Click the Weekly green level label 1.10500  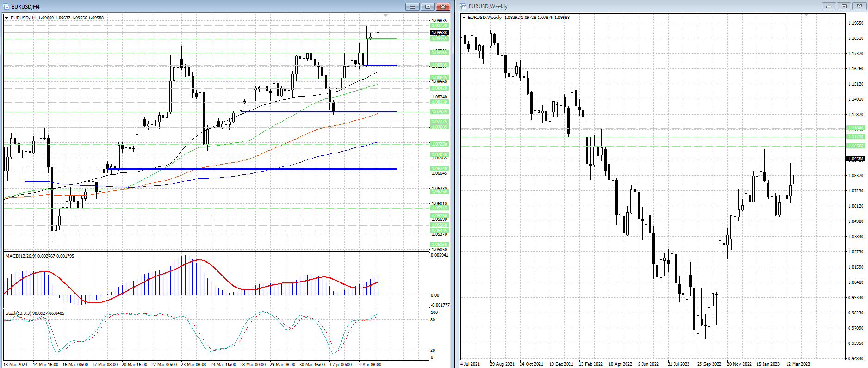tap(856, 146)
